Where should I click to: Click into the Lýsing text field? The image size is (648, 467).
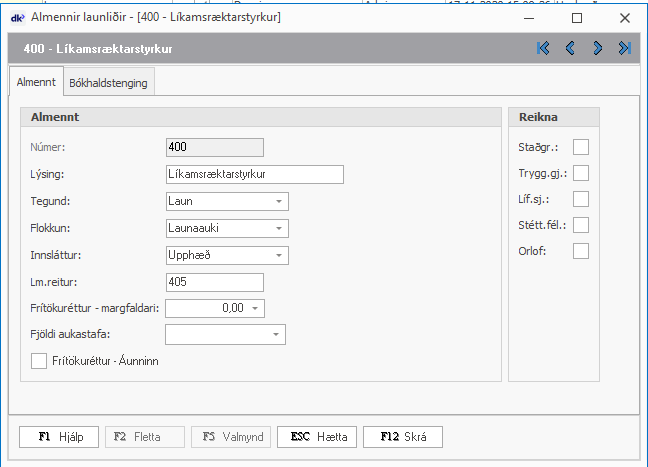[x=254, y=175]
